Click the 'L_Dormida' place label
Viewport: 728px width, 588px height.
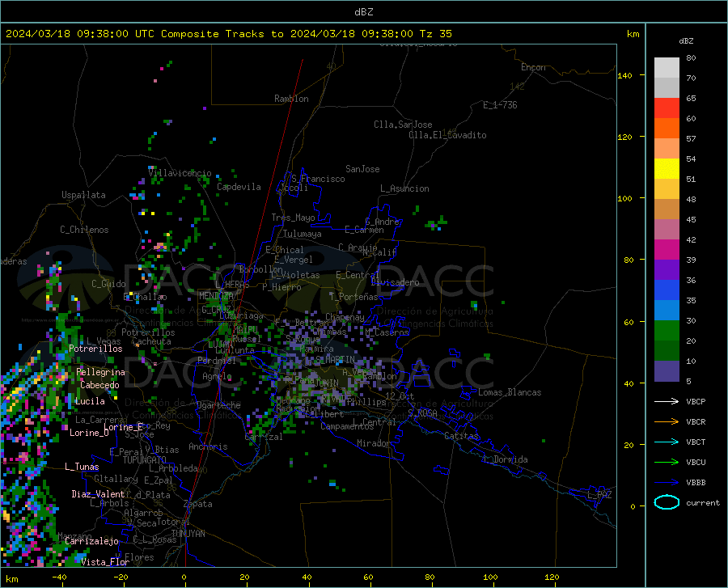(x=505, y=460)
